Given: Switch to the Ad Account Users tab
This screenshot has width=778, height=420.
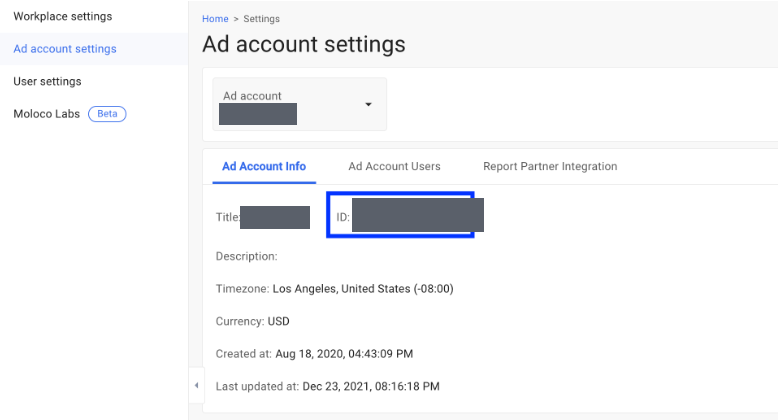Looking at the screenshot, I should click(x=394, y=166).
